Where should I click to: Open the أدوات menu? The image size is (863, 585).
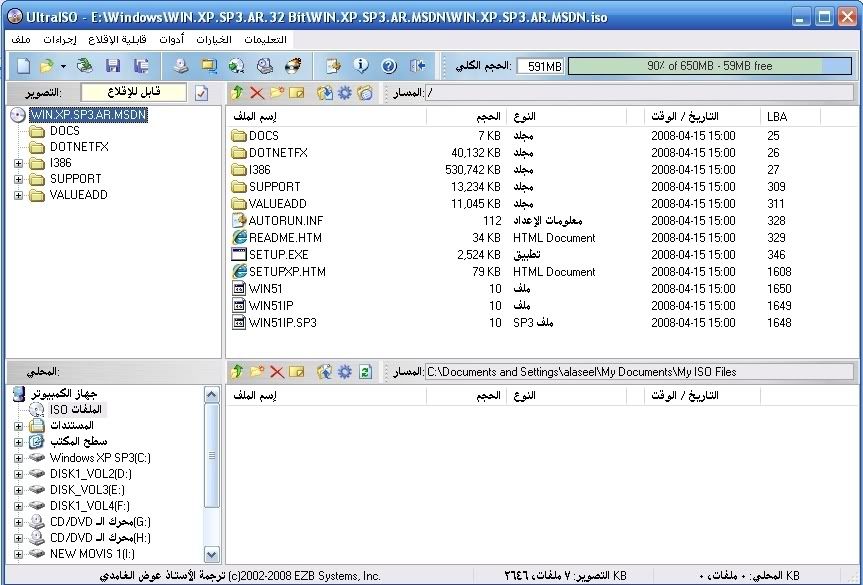171,40
